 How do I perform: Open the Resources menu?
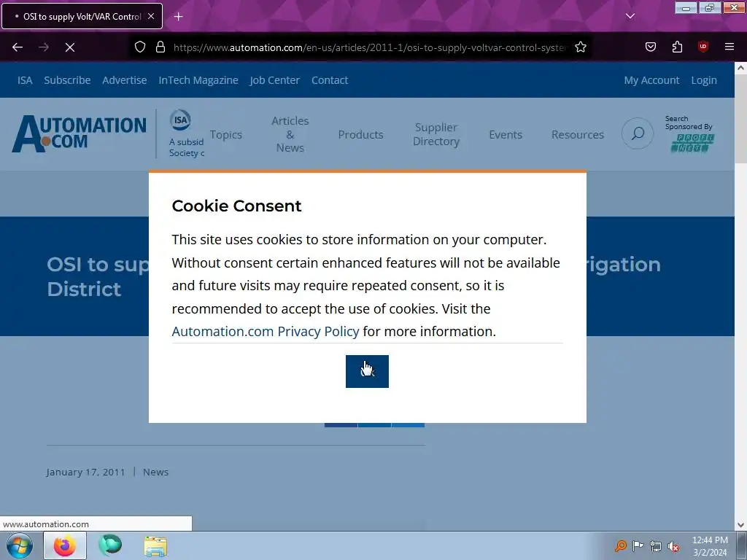click(x=578, y=135)
